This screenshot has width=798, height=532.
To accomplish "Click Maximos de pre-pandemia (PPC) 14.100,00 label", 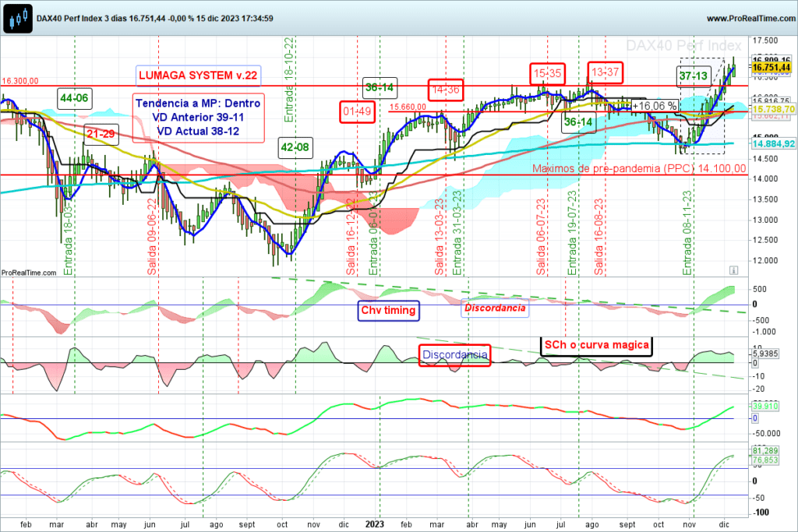I will 639,168.
